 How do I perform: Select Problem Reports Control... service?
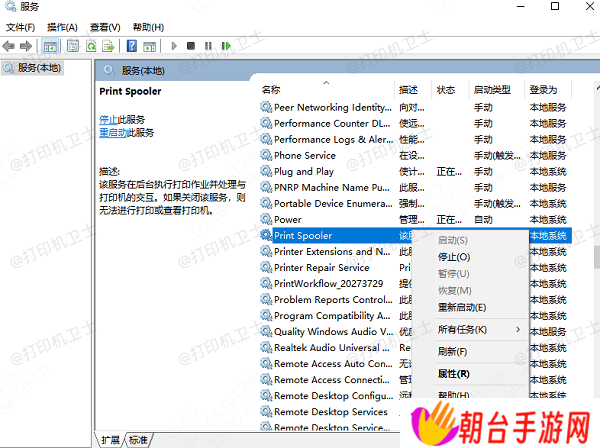[333, 299]
